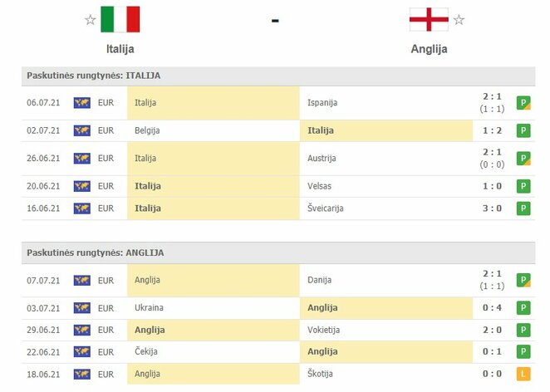Open the Ispanija team link
The height and width of the screenshot is (392, 550).
click(323, 103)
